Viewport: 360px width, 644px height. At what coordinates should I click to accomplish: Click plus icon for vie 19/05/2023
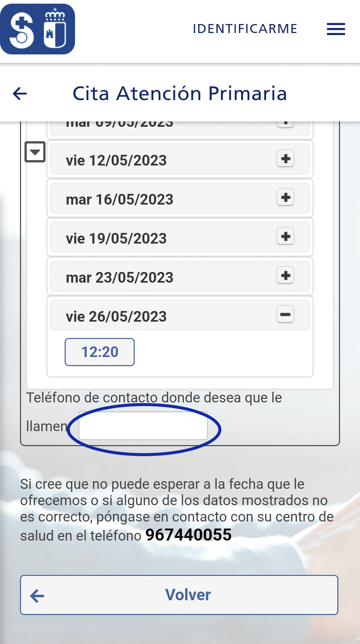click(x=285, y=237)
